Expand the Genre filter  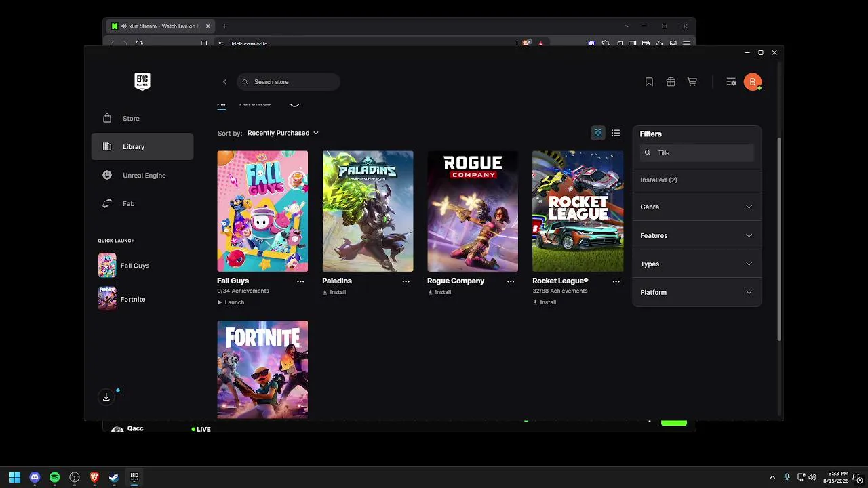[x=696, y=207]
